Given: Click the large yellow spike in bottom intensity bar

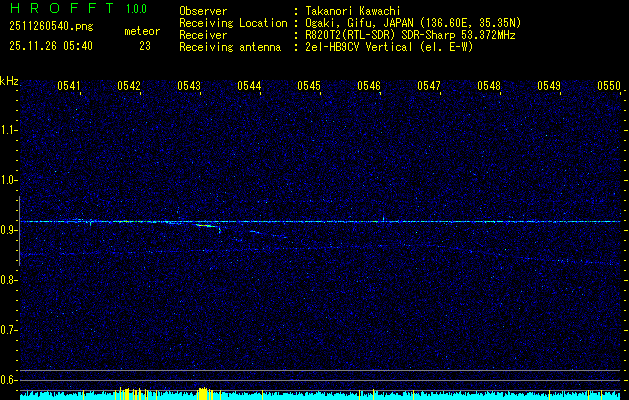Looking at the screenshot, I should tap(203, 392).
